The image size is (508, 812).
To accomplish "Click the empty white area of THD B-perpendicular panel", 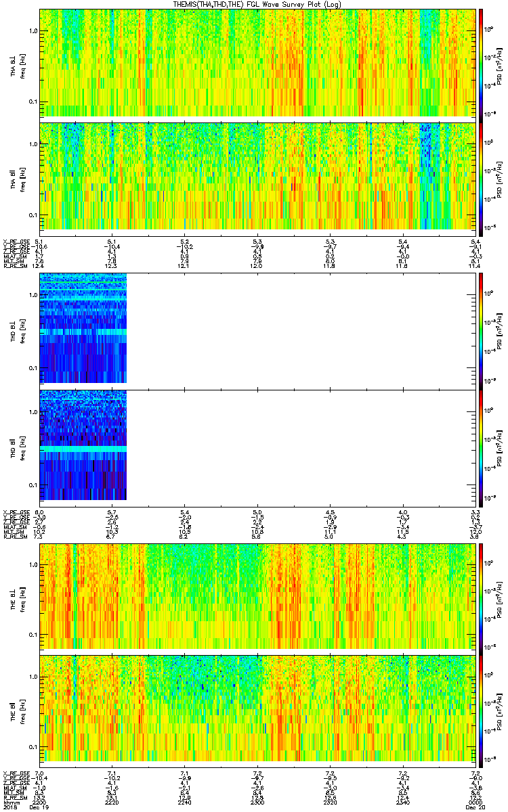I will coord(301,328).
